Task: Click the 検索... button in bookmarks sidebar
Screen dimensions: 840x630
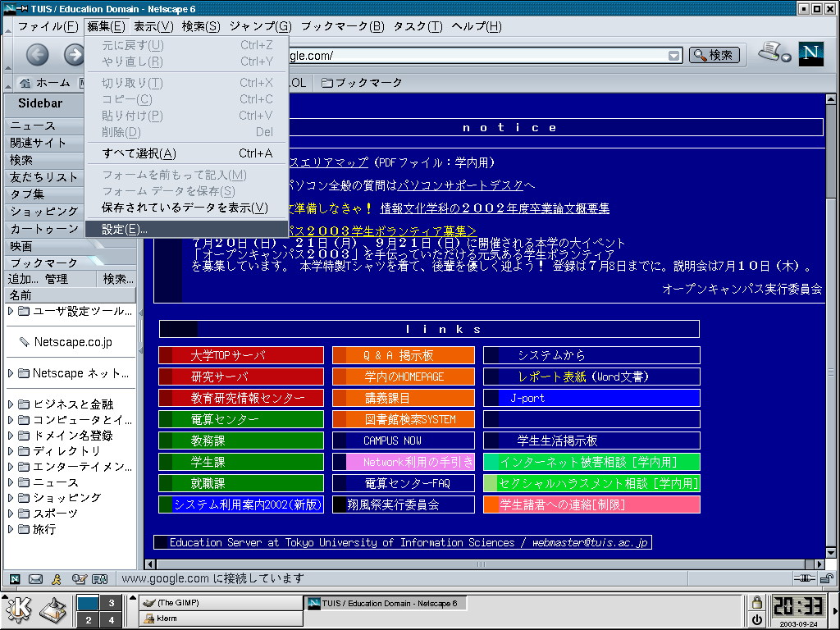Action: click(118, 279)
